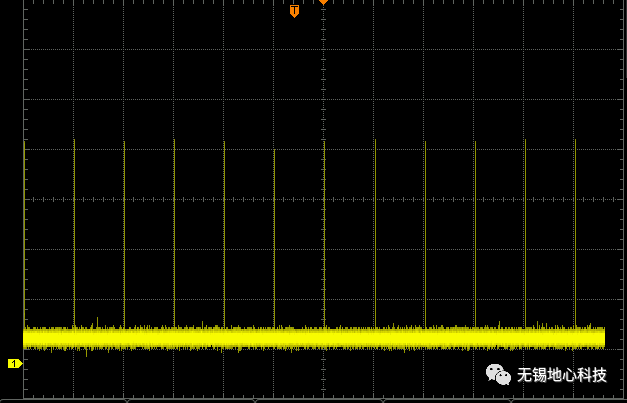Click the center crosshair of the graticule
The height and width of the screenshot is (403, 627).
pos(324,199)
